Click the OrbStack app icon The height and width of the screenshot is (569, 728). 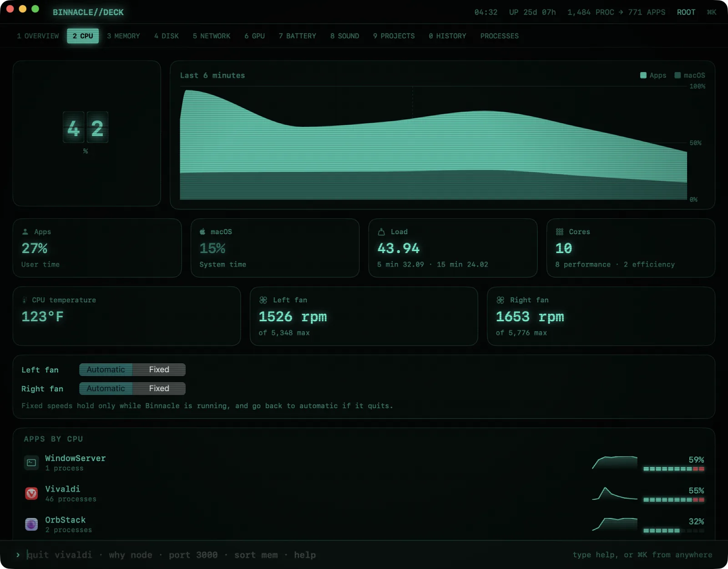pyautogui.click(x=31, y=524)
